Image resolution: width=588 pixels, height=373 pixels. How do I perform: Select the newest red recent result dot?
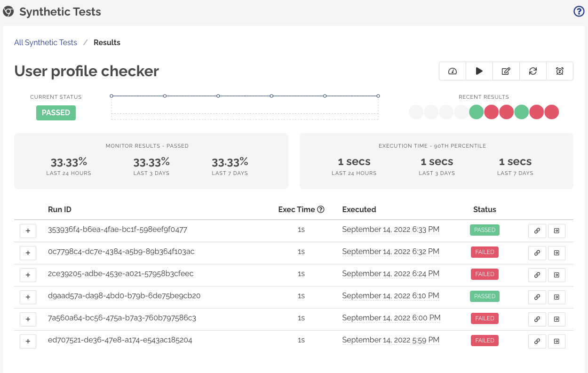click(x=552, y=112)
